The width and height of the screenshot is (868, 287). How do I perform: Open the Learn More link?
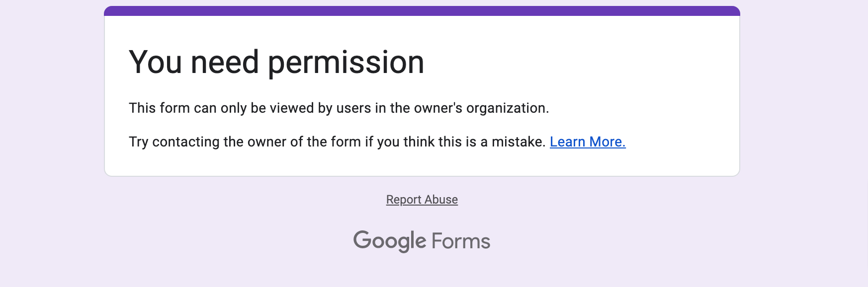point(588,142)
